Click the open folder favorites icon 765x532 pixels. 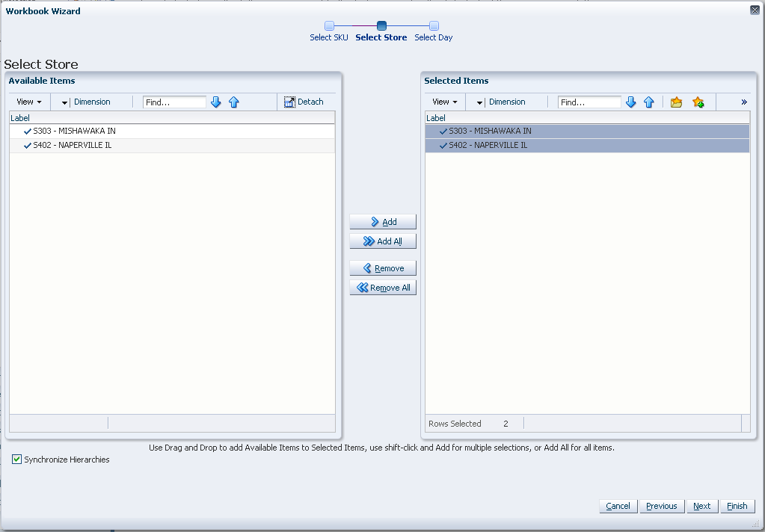(x=676, y=102)
